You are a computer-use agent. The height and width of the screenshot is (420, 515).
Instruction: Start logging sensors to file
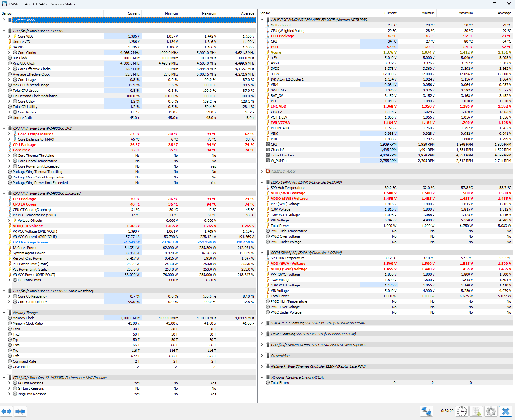tap(477, 411)
